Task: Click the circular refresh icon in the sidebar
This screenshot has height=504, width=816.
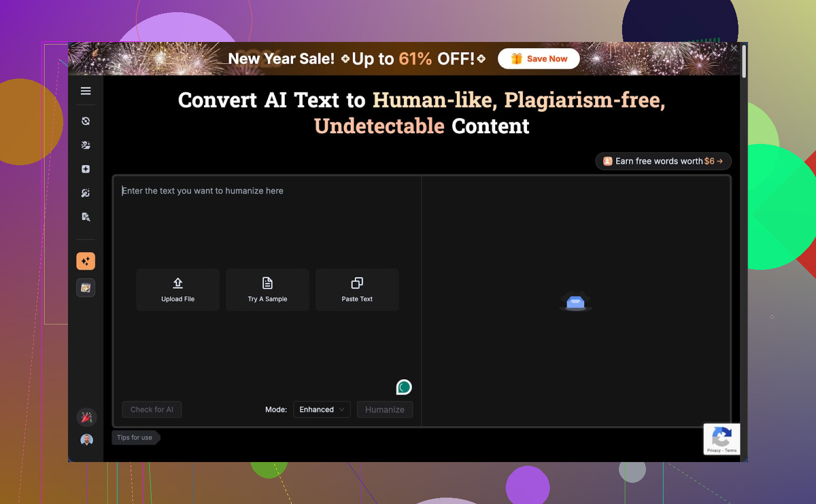Action: (x=86, y=121)
